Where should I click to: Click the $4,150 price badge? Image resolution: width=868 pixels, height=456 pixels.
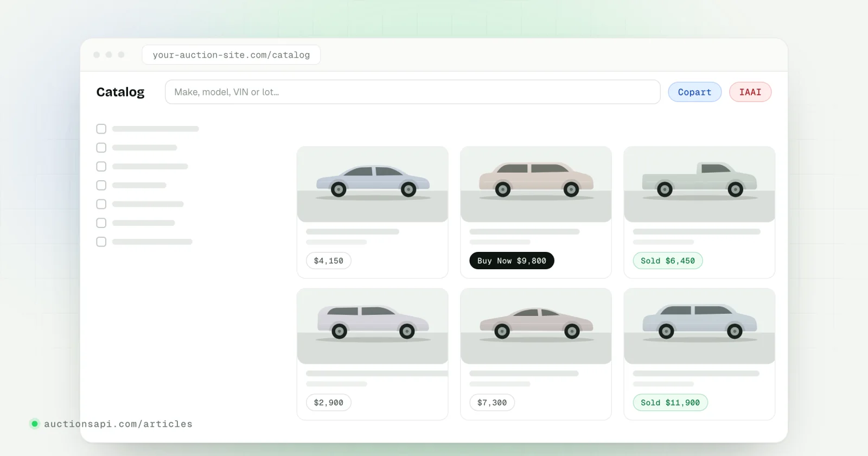pos(329,261)
